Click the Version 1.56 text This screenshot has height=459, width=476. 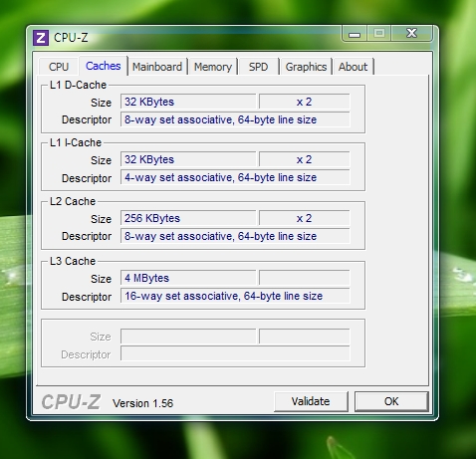pyautogui.click(x=143, y=403)
